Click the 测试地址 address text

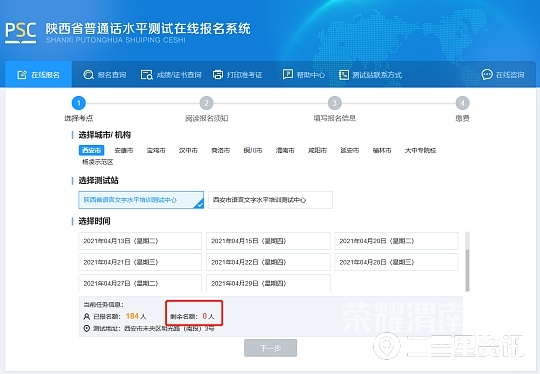169,329
